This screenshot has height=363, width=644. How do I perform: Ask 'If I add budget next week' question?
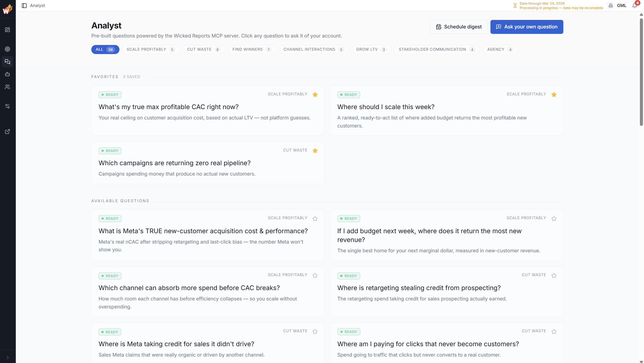[446, 235]
